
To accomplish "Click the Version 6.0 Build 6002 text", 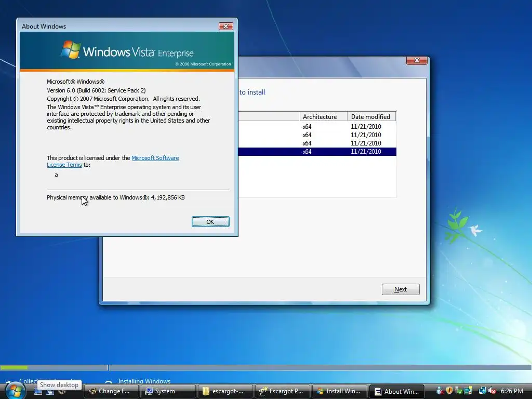I will pyautogui.click(x=96, y=90).
